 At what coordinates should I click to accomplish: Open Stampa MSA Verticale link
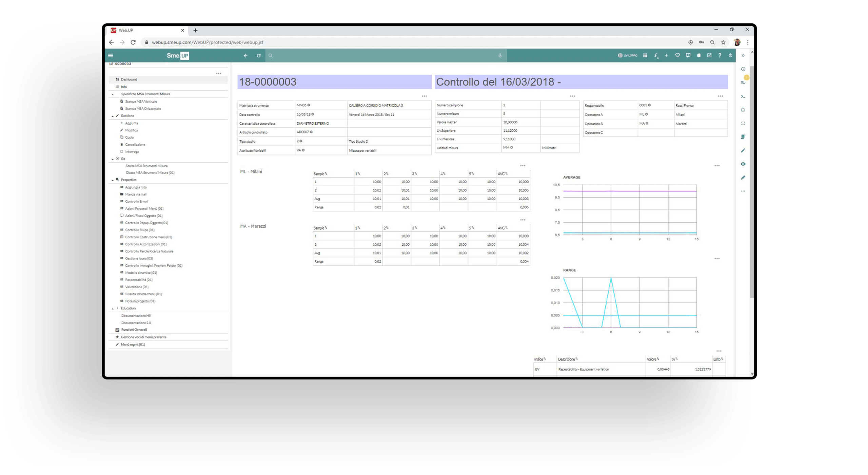tap(141, 101)
